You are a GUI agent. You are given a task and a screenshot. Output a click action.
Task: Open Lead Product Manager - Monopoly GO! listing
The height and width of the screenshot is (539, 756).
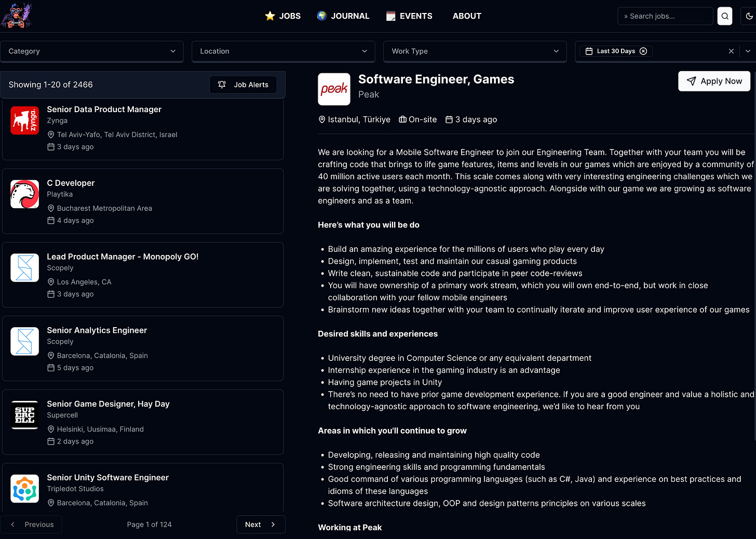click(143, 275)
